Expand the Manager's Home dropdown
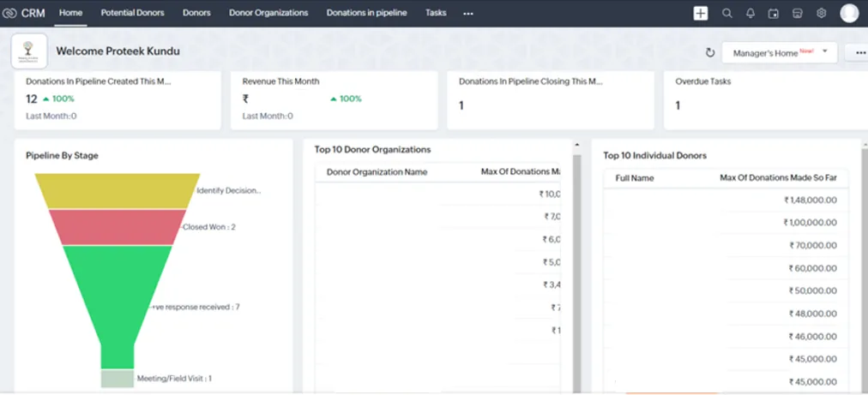Screen dimensions: 868x395 (780, 52)
